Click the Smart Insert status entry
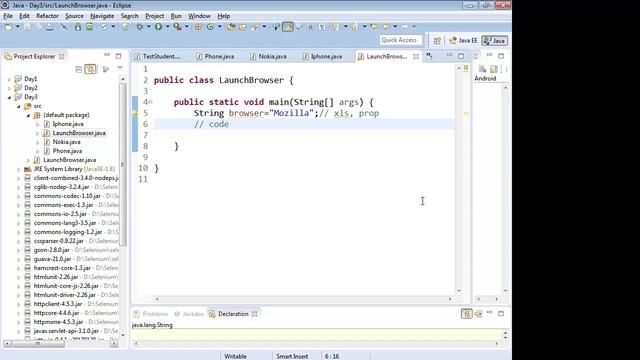640x360 pixels. (x=292, y=356)
